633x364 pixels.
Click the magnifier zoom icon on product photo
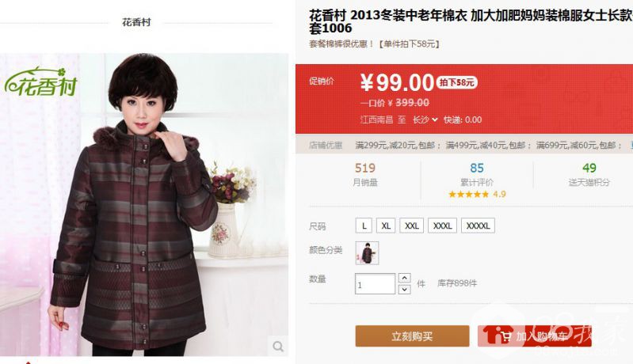pos(278,346)
